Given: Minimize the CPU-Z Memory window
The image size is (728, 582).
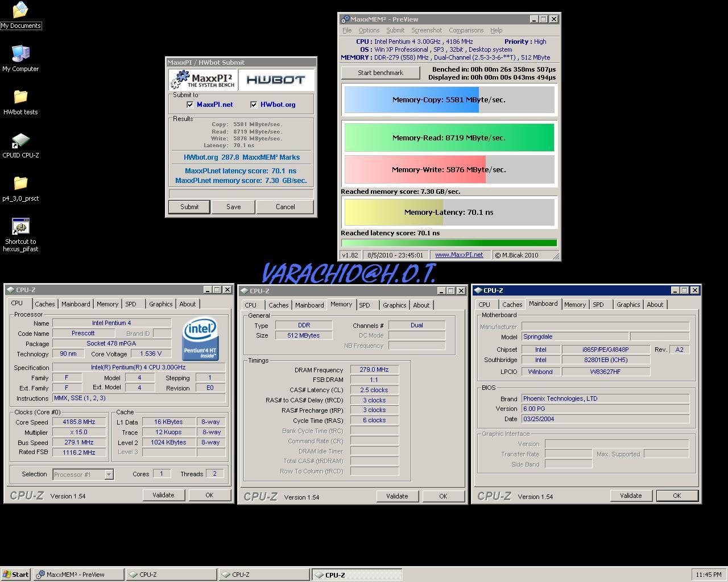Looking at the screenshot, I should point(441,290).
